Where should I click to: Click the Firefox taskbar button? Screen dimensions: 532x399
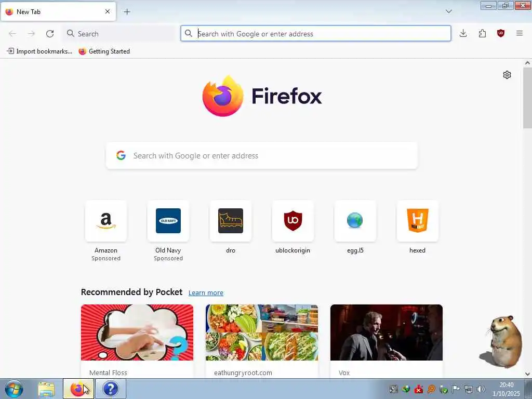78,389
